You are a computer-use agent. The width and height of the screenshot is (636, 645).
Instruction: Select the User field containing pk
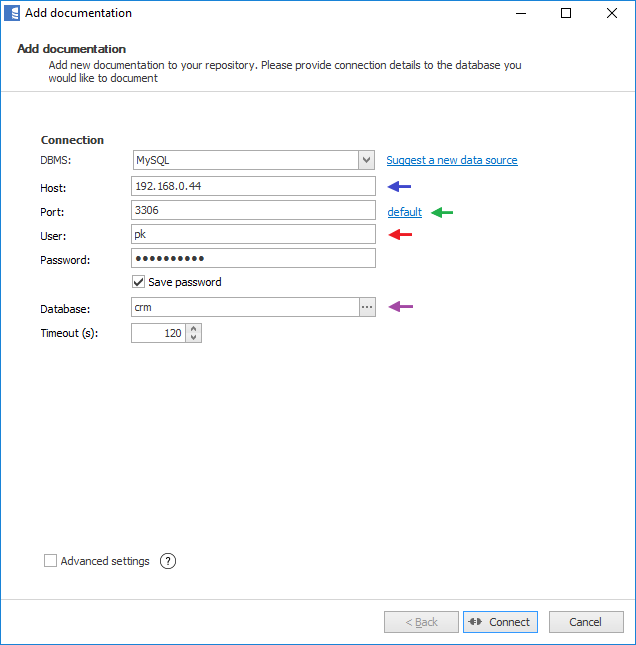point(253,234)
